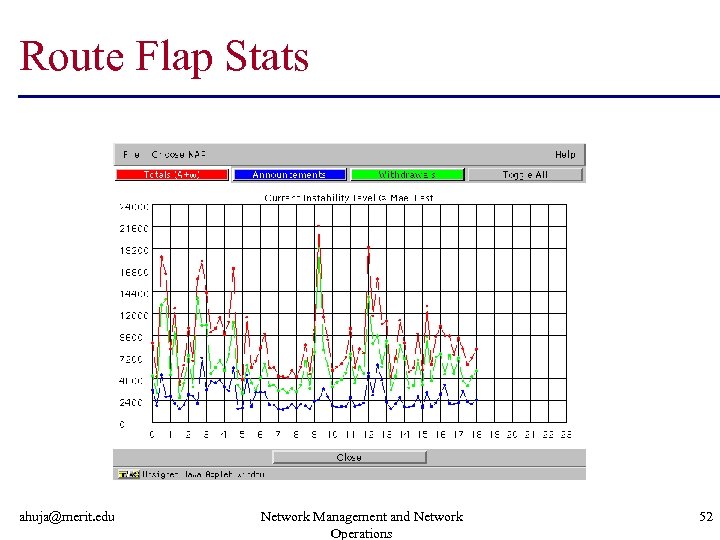Click the slide number 52

(x=706, y=517)
